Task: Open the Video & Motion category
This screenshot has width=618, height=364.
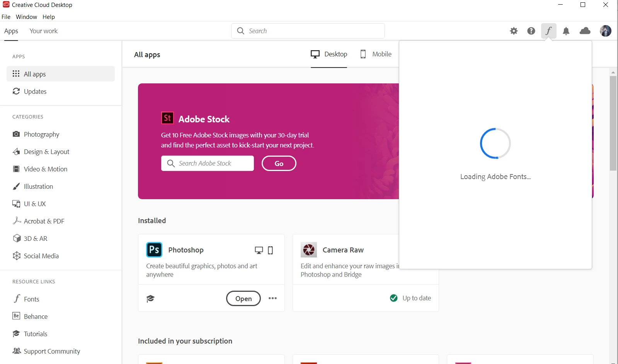Action: click(x=61, y=169)
